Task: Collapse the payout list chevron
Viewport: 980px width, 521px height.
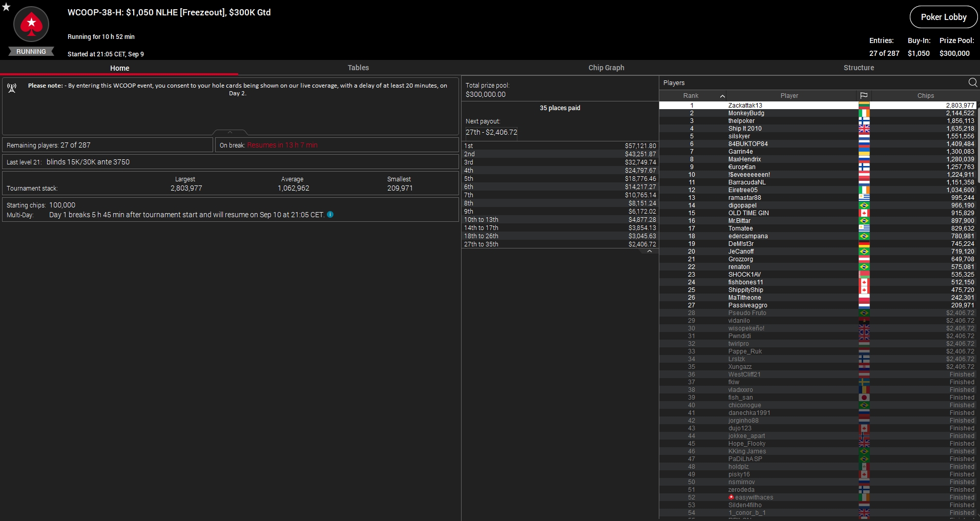Action: click(650, 252)
